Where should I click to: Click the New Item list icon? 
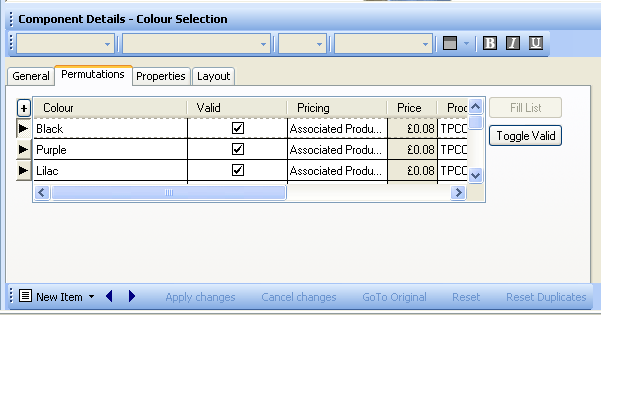click(x=25, y=297)
